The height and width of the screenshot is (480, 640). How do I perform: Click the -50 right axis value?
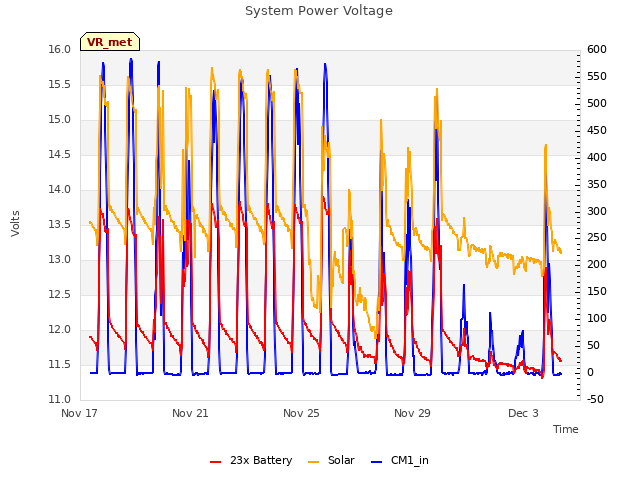[596, 399]
